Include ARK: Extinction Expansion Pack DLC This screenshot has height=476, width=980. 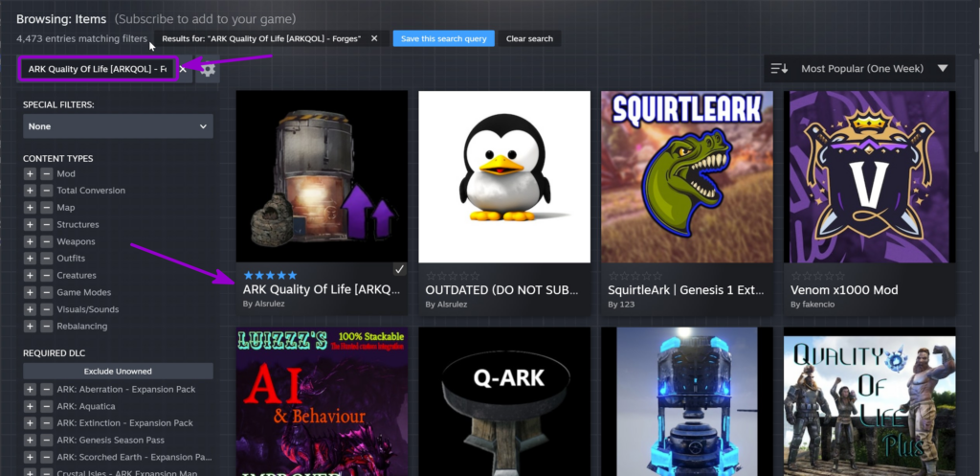point(30,422)
